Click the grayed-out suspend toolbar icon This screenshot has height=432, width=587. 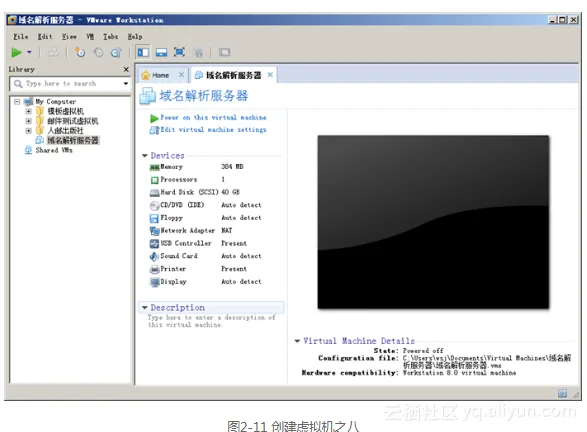coord(53,52)
